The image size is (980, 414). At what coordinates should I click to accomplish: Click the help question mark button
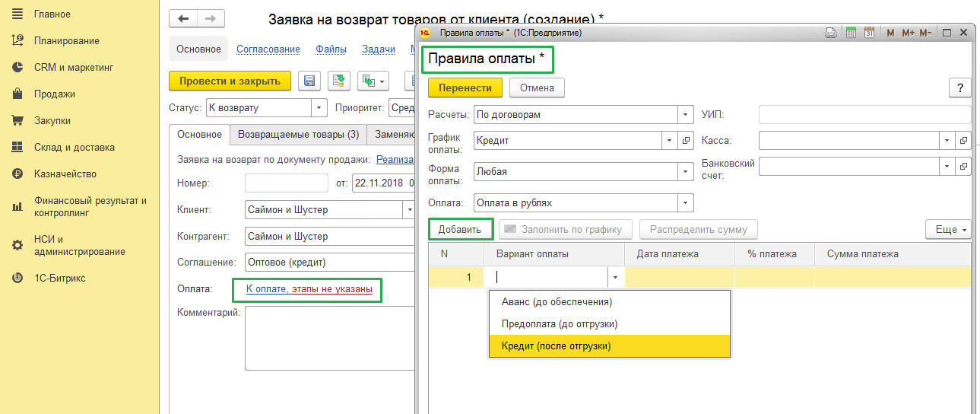(x=959, y=88)
